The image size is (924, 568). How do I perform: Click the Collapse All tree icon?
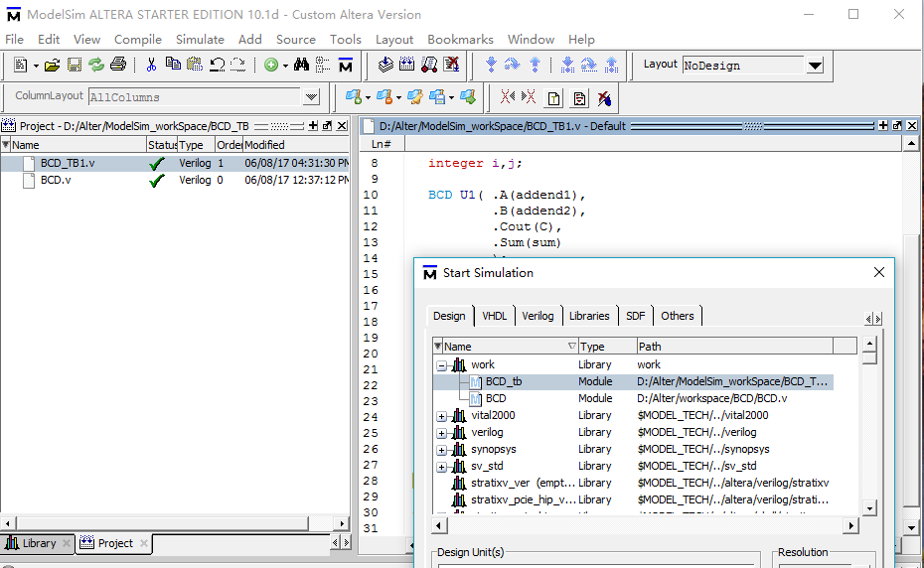pyautogui.click(x=322, y=65)
